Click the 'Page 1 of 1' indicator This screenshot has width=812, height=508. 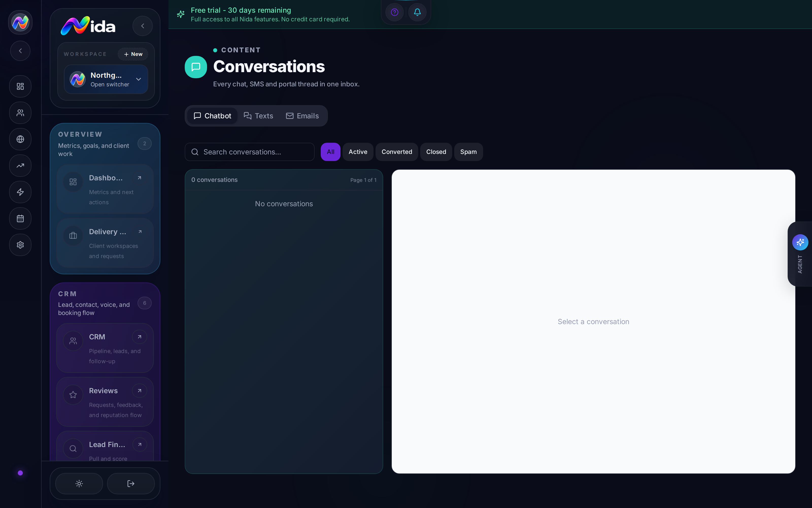363,180
